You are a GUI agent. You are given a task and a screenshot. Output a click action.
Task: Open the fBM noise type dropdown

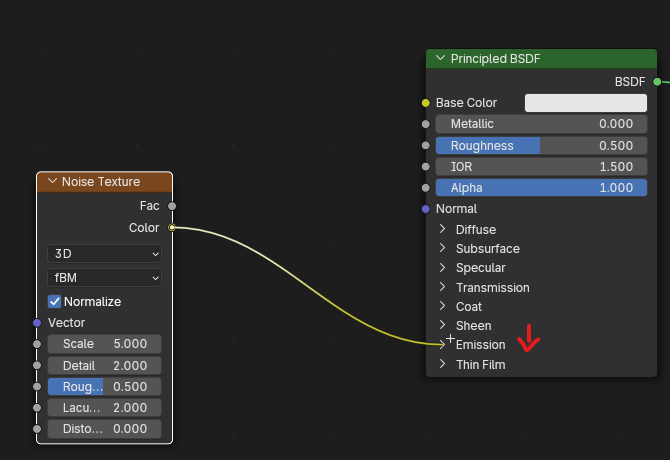pyautogui.click(x=104, y=278)
